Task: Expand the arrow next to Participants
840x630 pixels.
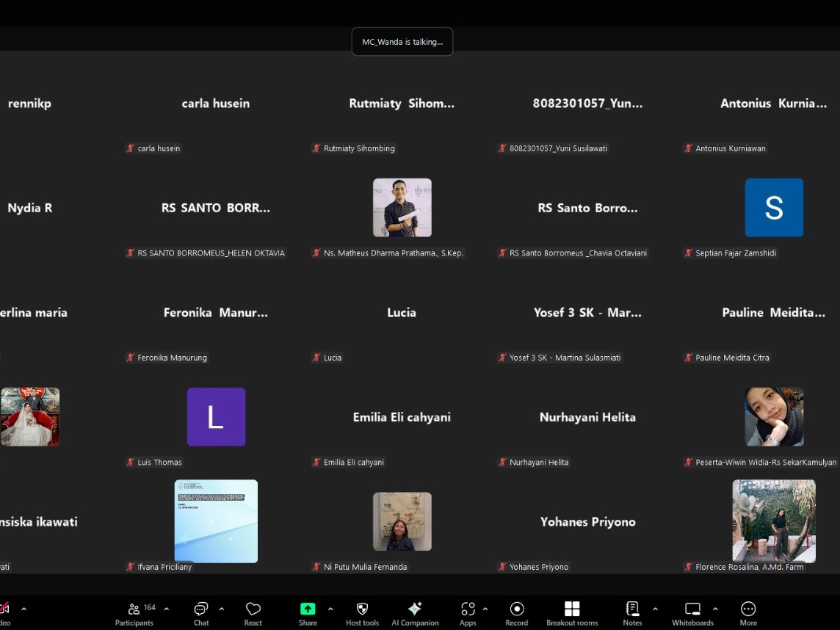Action: (x=167, y=609)
